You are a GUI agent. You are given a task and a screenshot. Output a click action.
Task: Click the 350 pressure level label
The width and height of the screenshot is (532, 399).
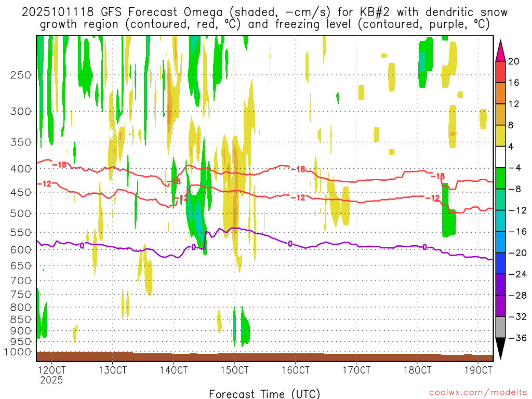[x=21, y=142]
